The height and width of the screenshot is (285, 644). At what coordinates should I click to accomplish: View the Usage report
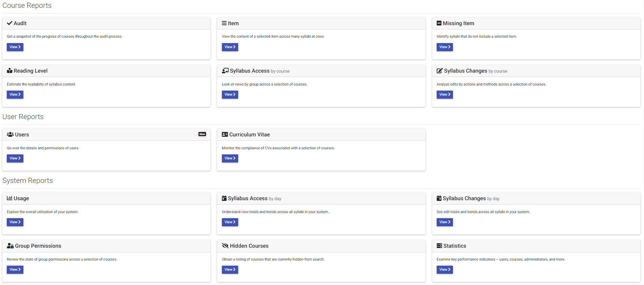point(15,222)
